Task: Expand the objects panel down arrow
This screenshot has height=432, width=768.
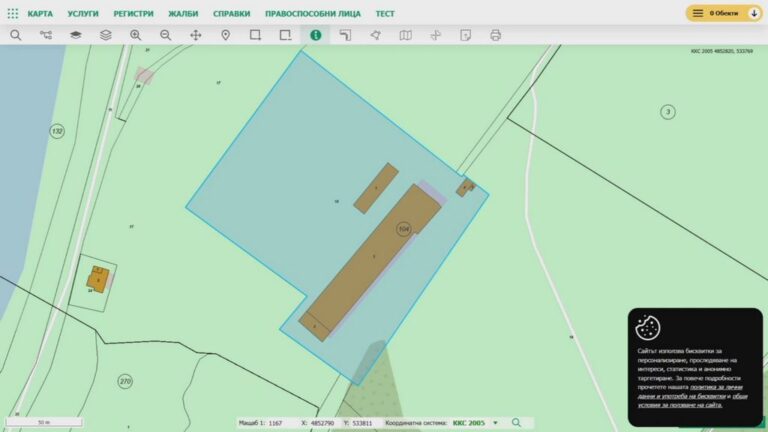Action: coord(754,13)
